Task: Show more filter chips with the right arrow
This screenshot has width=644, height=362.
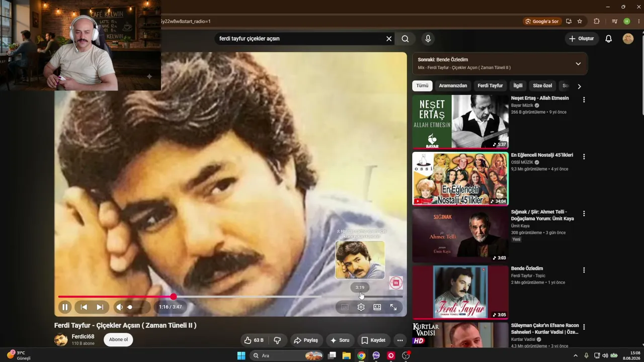Action: 579,86
